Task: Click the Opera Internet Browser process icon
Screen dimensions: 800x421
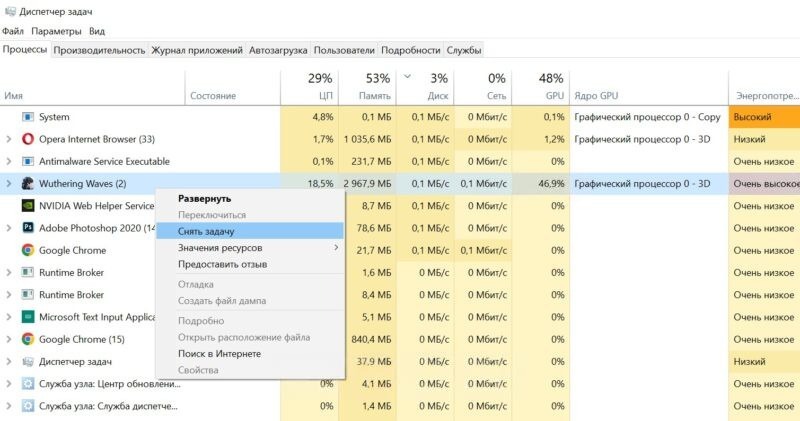Action: pyautogui.click(x=28, y=139)
